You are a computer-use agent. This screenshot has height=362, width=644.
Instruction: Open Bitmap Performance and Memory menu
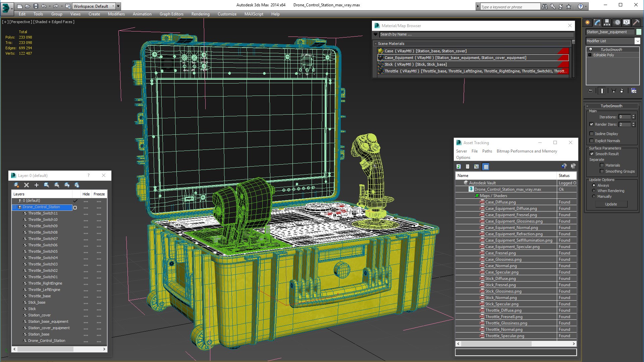527,151
